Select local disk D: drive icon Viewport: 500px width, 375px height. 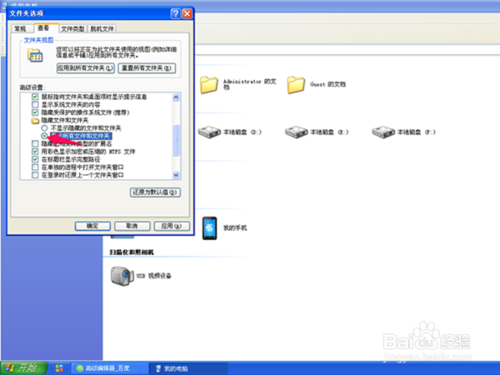[209, 132]
